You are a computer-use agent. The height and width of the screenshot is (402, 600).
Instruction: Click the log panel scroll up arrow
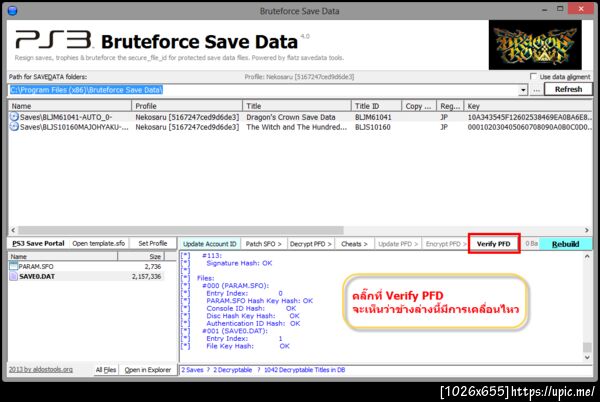[587, 257]
